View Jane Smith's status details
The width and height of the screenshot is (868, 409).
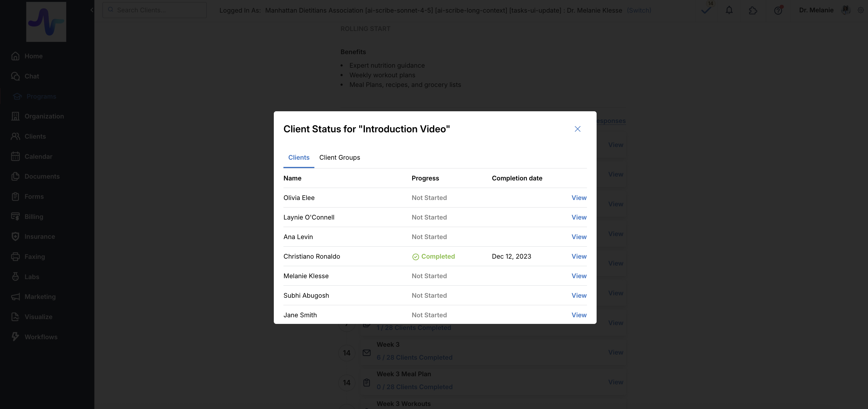coord(579,315)
